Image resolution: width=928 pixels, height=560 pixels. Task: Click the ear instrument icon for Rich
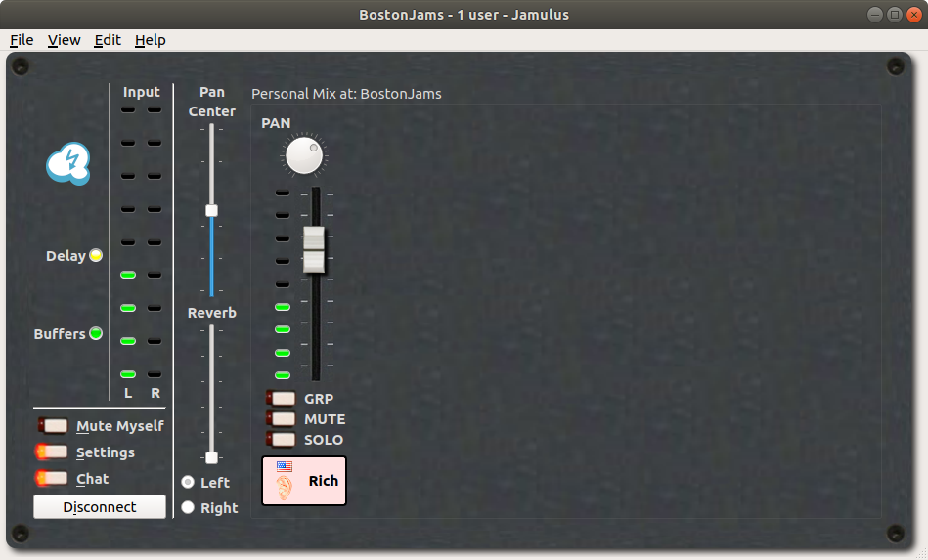click(285, 488)
